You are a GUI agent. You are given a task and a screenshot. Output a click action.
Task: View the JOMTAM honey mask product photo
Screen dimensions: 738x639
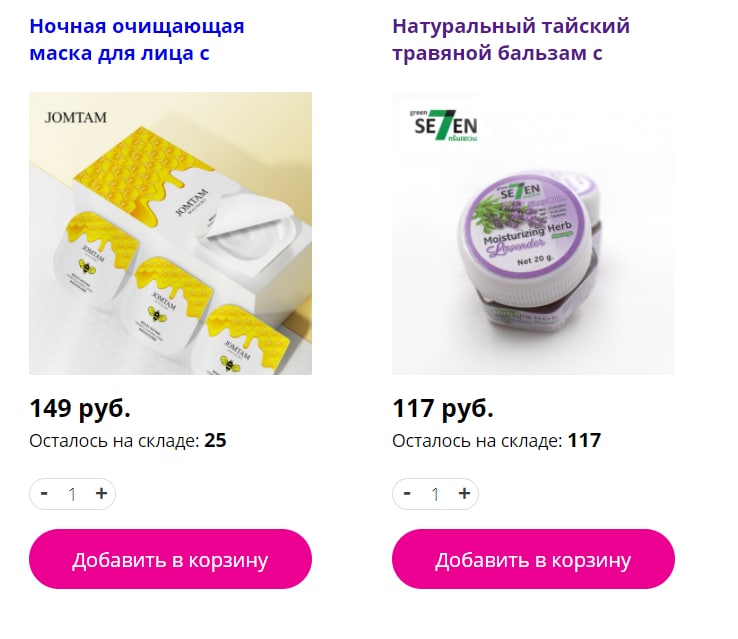point(170,233)
